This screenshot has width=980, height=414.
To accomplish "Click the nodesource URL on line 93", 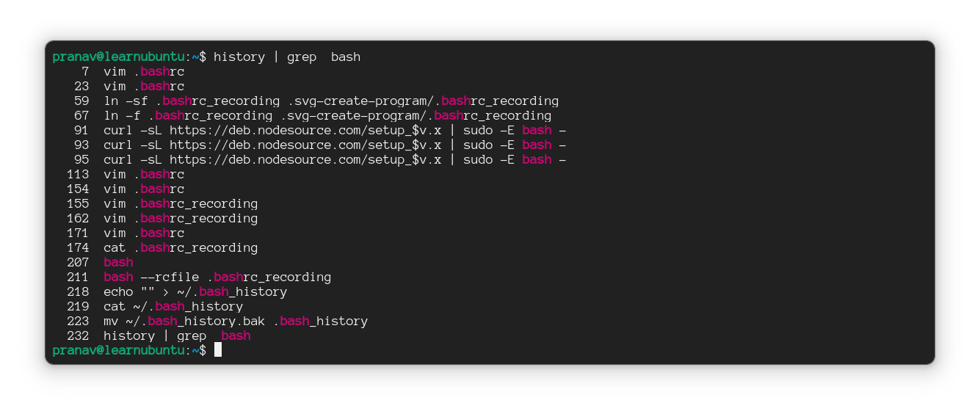I will pos(305,145).
